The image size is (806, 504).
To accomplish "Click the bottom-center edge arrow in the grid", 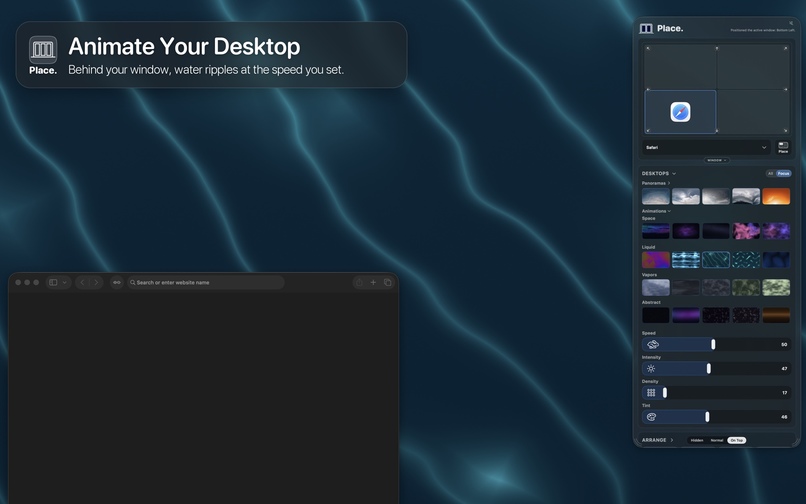I will coord(717,131).
